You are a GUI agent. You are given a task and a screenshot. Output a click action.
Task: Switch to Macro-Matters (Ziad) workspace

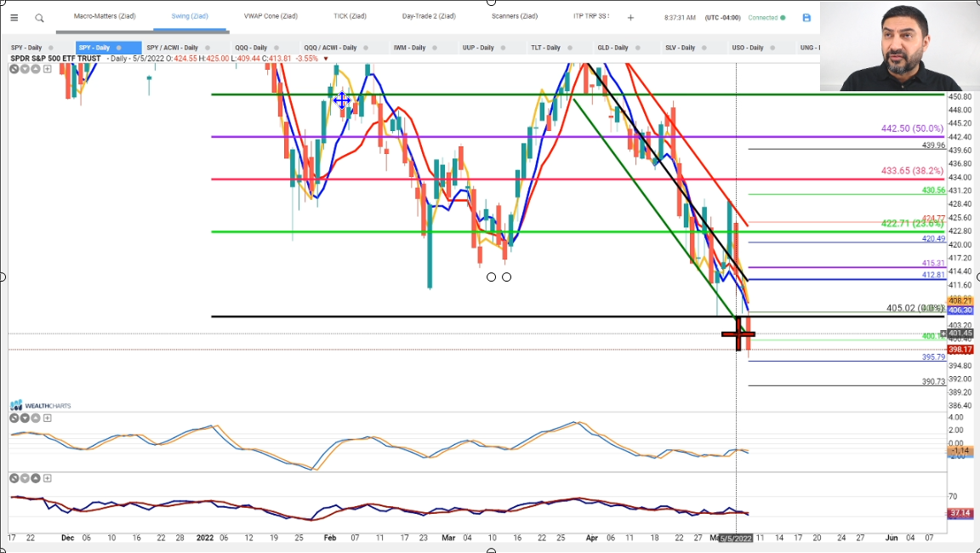[x=105, y=16]
